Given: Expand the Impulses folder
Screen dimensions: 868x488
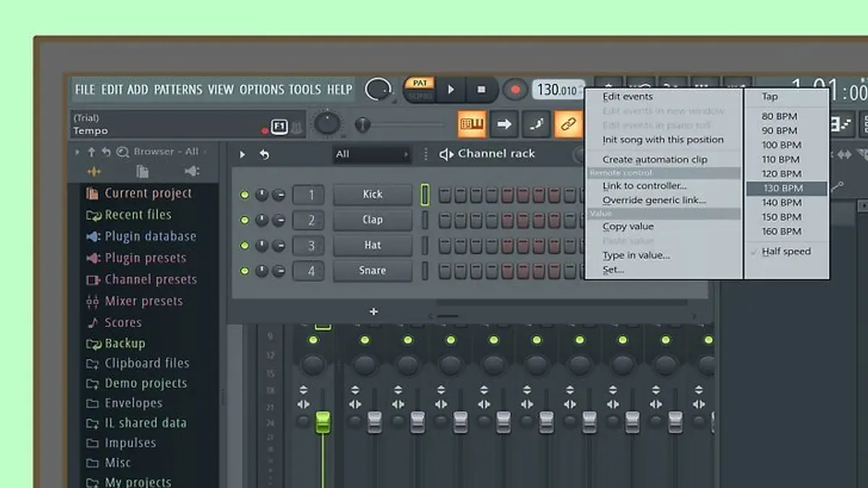Looking at the screenshot, I should tap(121, 442).
